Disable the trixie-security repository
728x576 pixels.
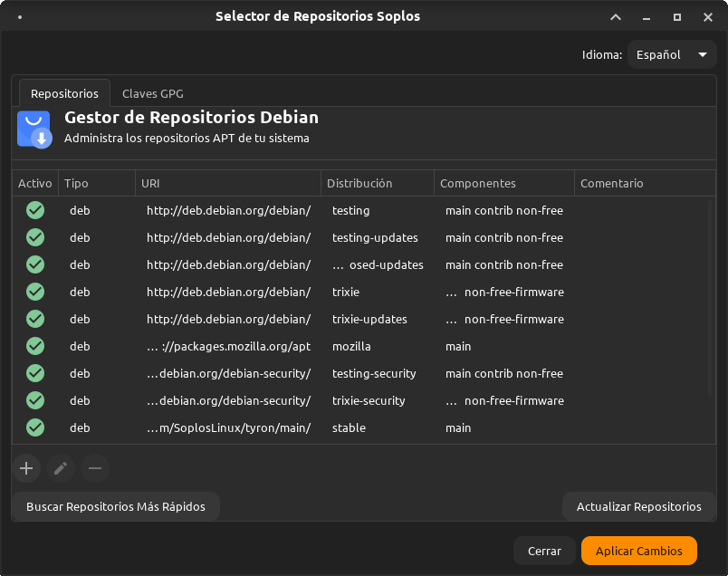coord(34,400)
